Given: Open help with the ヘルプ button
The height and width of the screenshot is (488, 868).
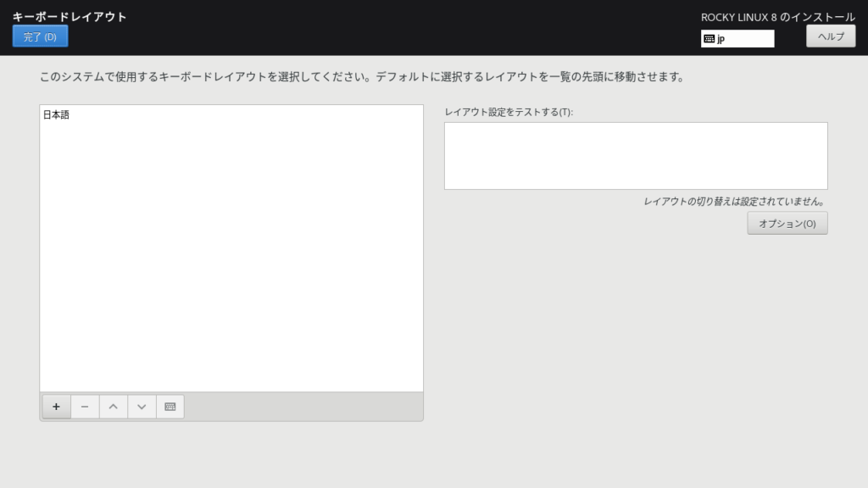Looking at the screenshot, I should (x=830, y=36).
